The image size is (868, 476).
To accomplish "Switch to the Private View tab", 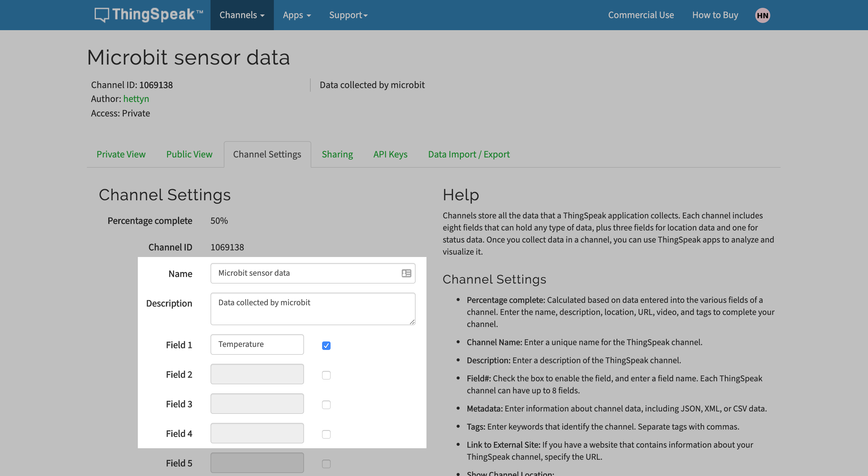I will click(121, 154).
